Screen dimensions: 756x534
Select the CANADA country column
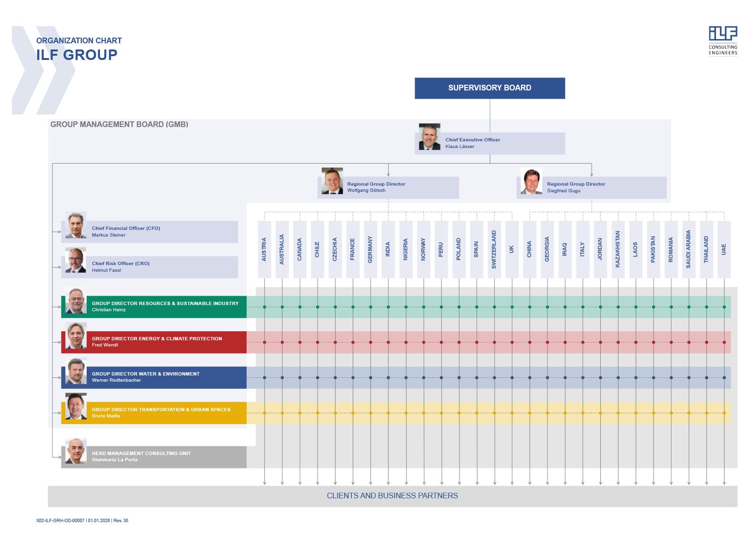299,249
